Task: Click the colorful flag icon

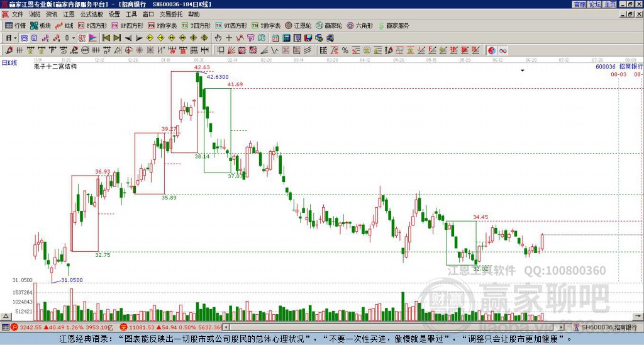Action: tap(93, 38)
